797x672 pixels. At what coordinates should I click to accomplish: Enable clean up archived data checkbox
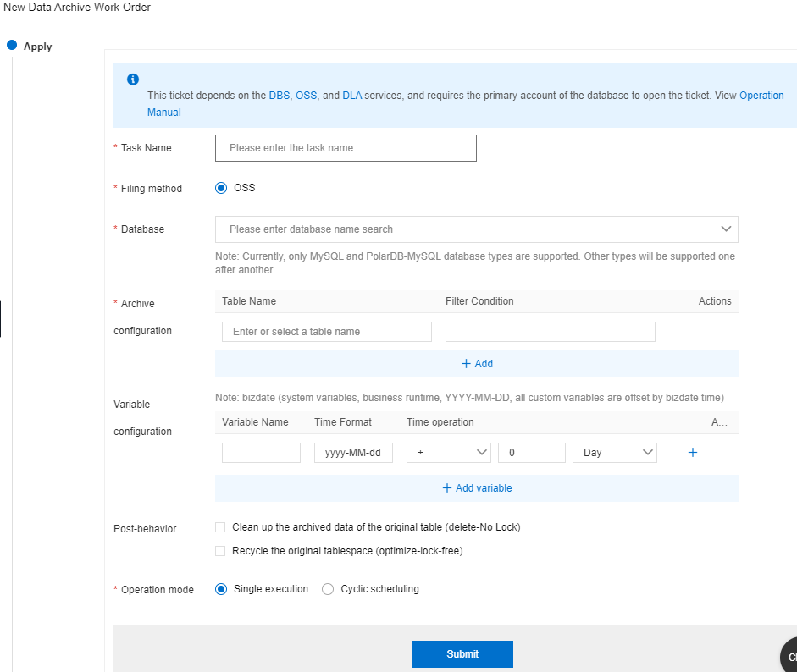coord(220,527)
